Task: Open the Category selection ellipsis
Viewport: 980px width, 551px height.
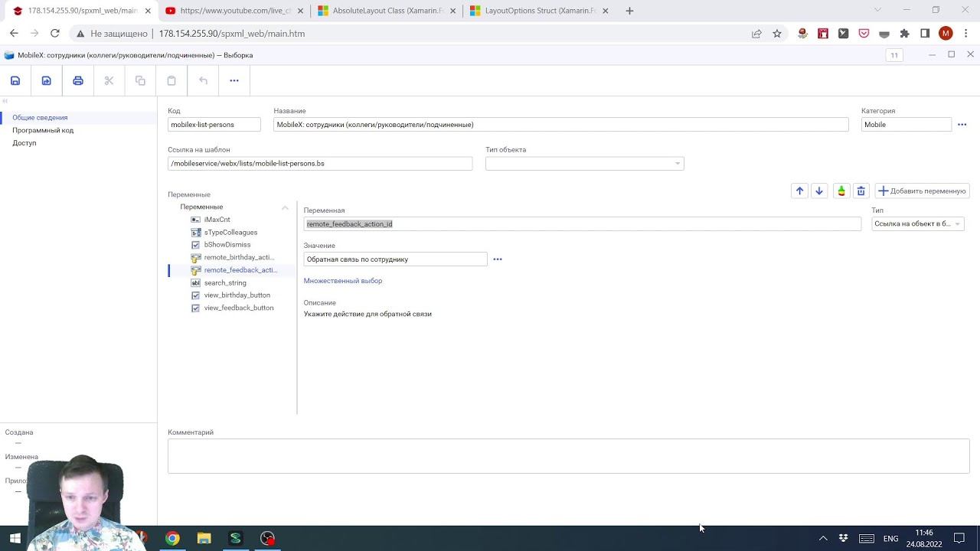Action: pos(962,125)
